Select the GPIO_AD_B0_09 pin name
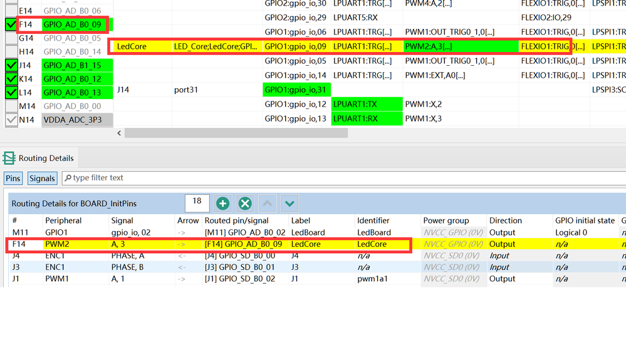Image resolution: width=626 pixels, height=364 pixels. [x=72, y=24]
